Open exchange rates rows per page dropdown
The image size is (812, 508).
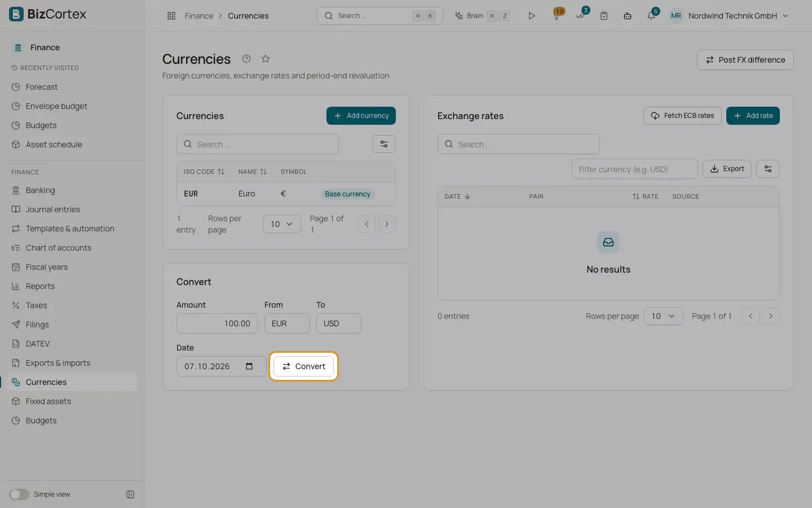[663, 316]
